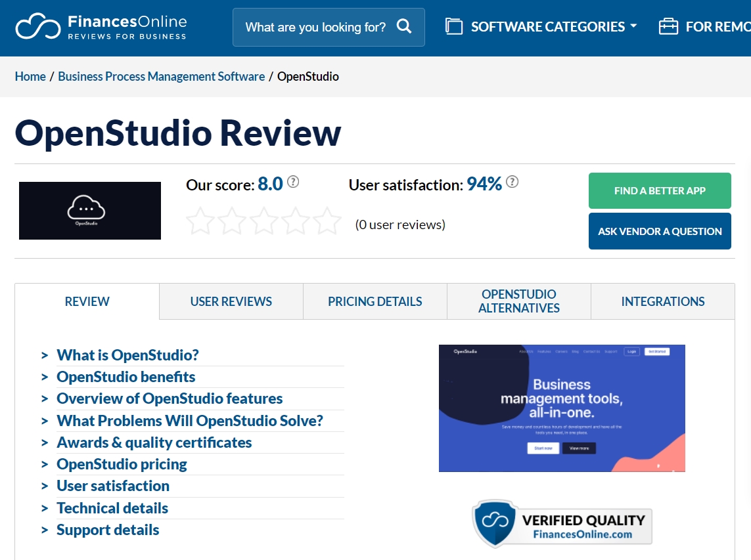Image resolution: width=751 pixels, height=560 pixels.
Task: Click help icon next to User satisfaction
Action: click(512, 182)
